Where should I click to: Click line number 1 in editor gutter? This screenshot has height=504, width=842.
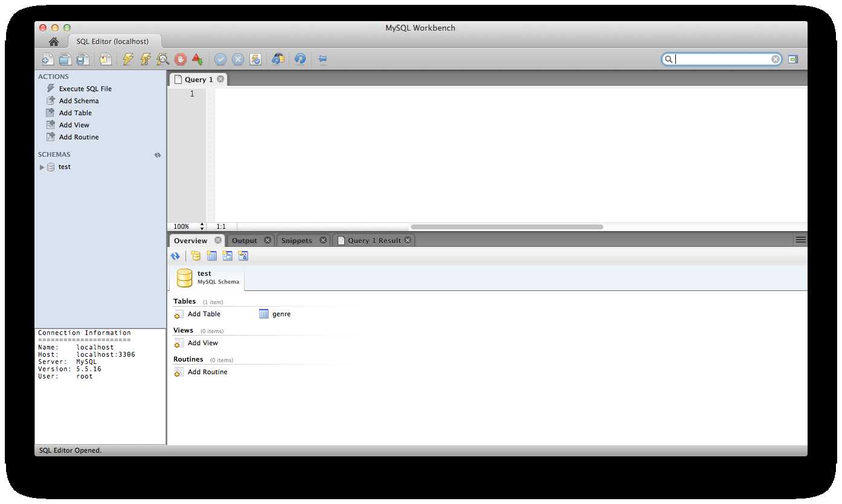click(x=192, y=94)
